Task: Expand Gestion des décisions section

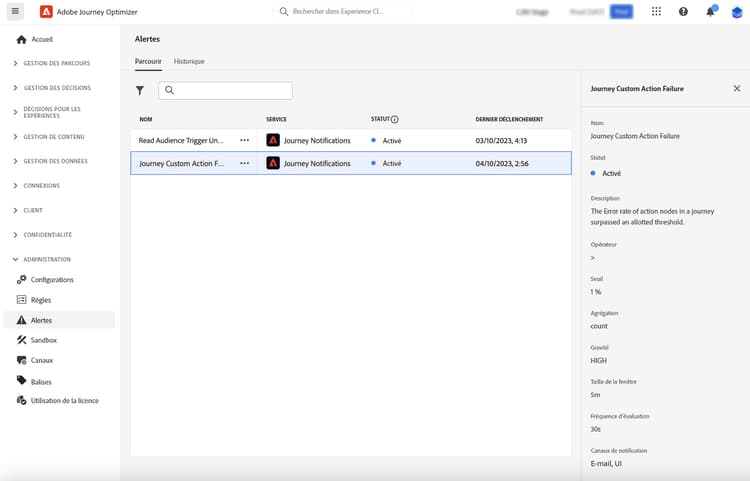Action: [x=52, y=88]
